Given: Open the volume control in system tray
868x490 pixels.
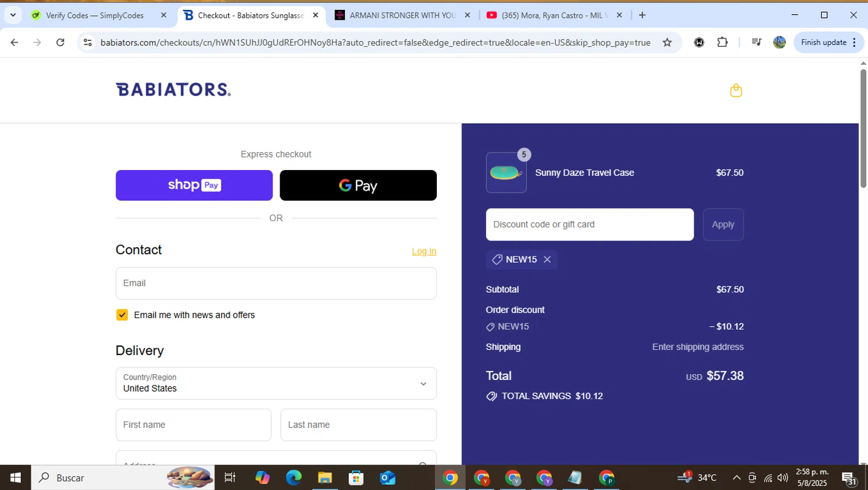Looking at the screenshot, I should [x=783, y=478].
